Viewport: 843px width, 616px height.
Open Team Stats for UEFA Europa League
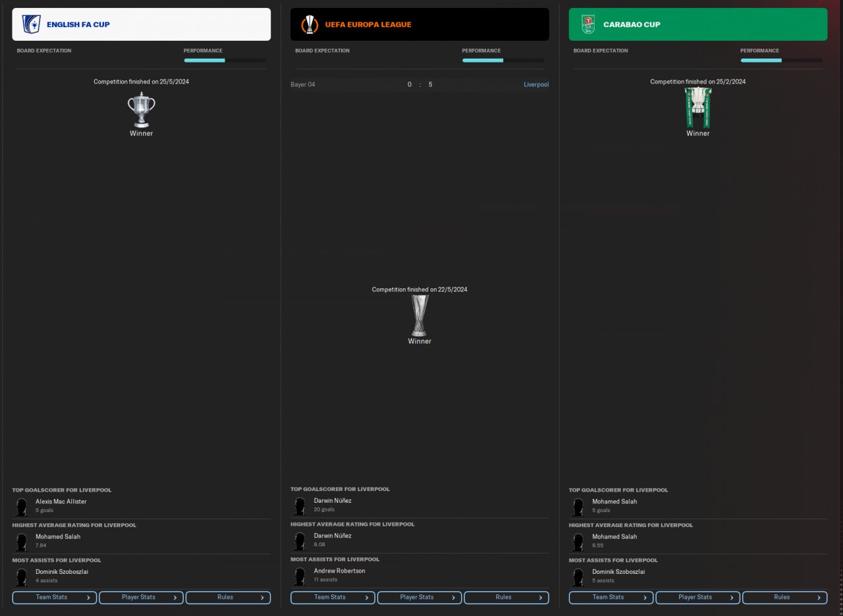[333, 598]
